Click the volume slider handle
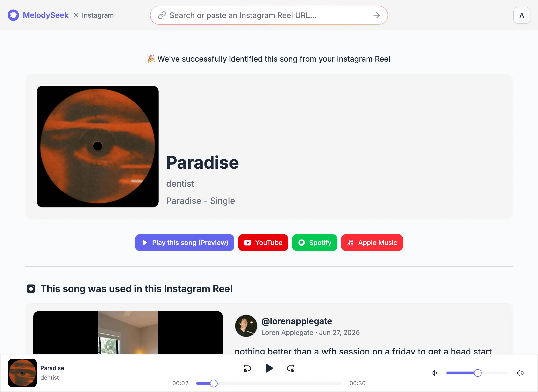Screen dimensions: 538x392 click(x=478, y=373)
